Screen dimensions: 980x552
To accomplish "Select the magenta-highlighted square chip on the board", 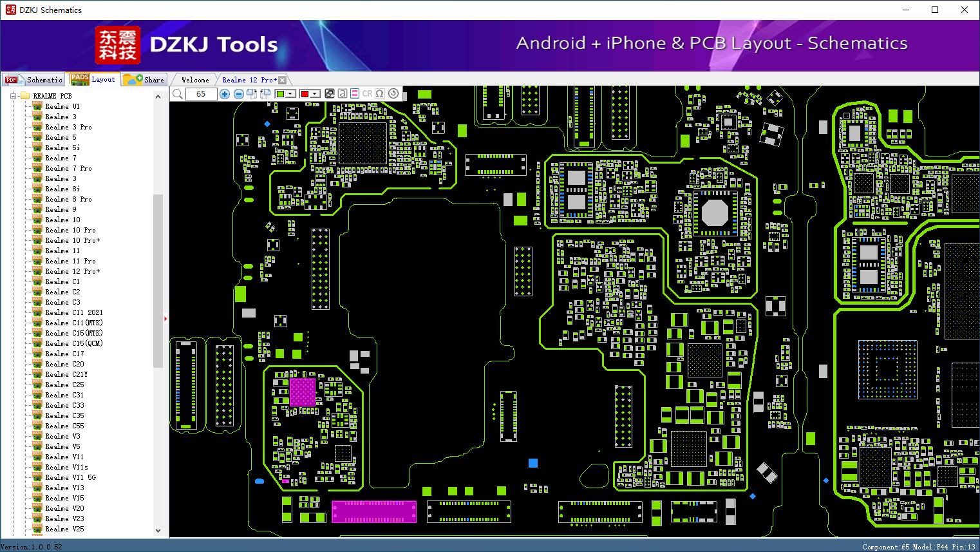I will pyautogui.click(x=303, y=392).
